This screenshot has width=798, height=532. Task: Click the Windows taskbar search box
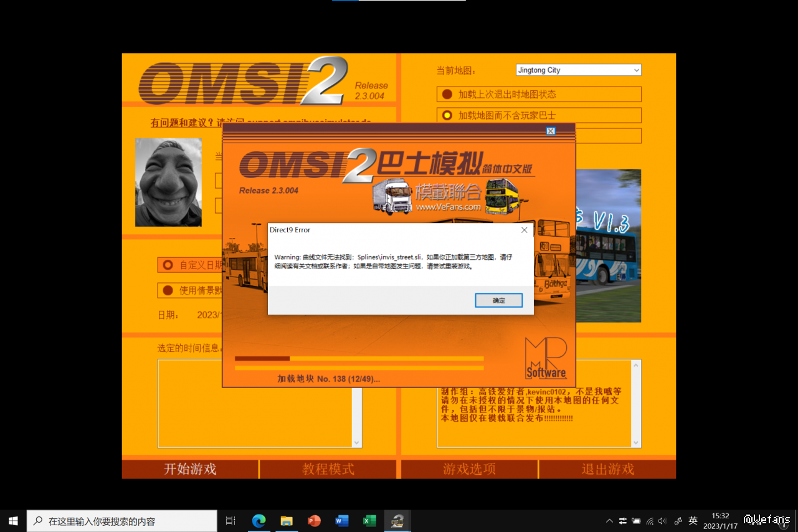tap(122, 521)
